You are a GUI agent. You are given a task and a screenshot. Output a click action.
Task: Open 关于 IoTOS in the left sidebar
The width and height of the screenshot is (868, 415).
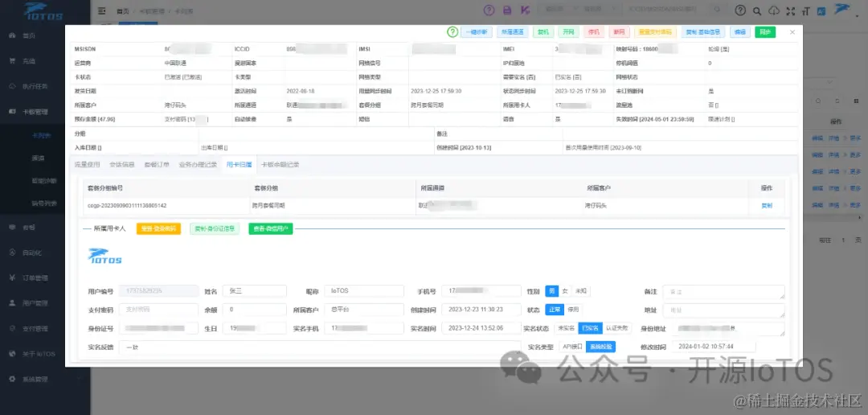39,355
